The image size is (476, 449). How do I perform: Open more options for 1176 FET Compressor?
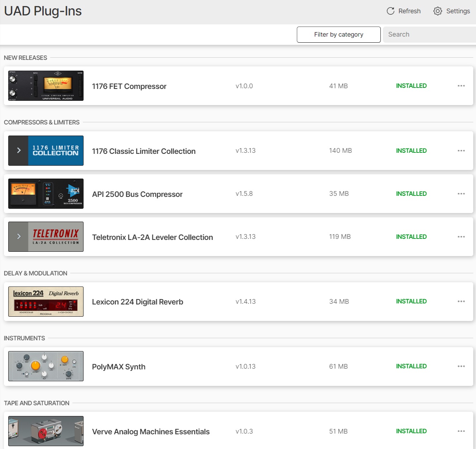pyautogui.click(x=461, y=86)
